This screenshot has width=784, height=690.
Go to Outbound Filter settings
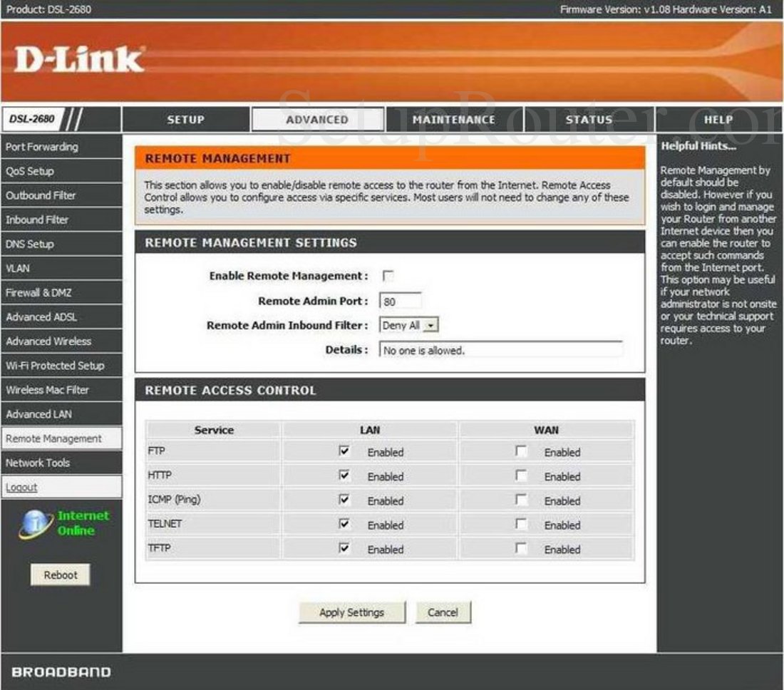(x=61, y=195)
